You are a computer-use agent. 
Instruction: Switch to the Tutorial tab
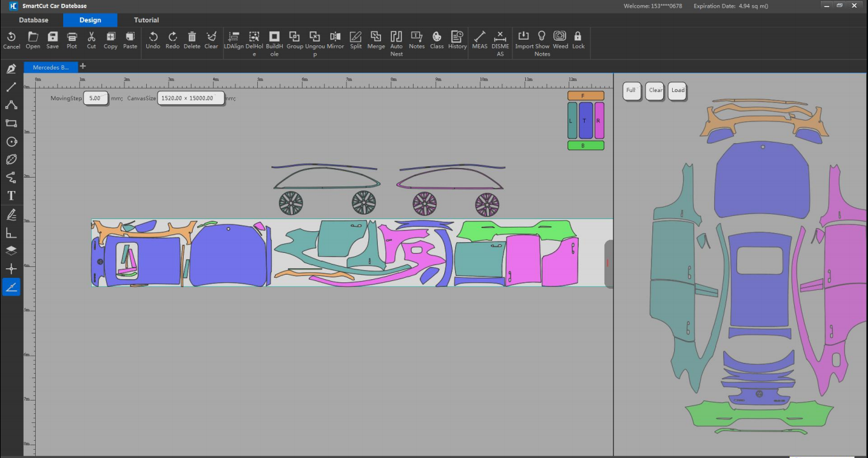pos(146,20)
